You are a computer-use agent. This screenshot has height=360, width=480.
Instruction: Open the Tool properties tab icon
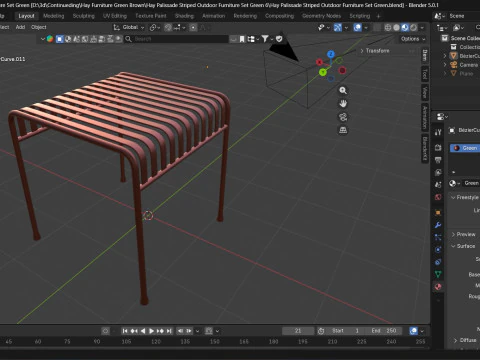(x=438, y=132)
